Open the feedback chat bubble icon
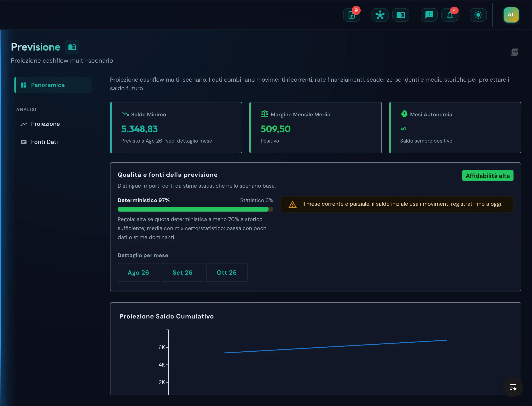This screenshot has height=406, width=532. (429, 15)
